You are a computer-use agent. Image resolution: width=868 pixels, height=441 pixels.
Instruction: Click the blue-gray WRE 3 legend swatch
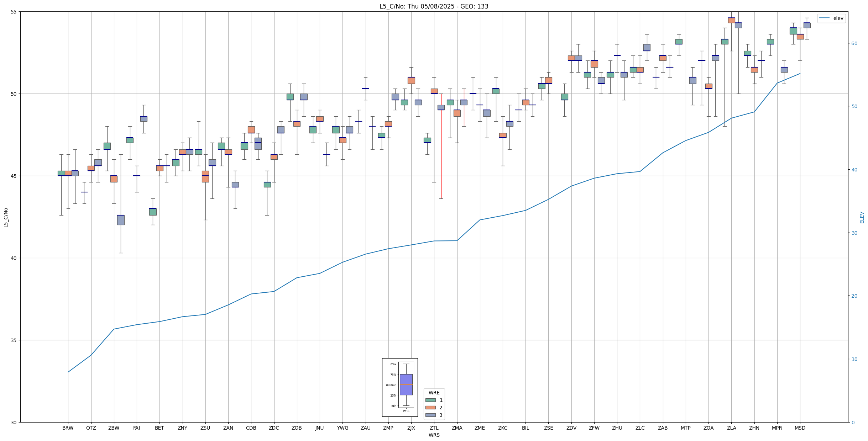pyautogui.click(x=430, y=415)
